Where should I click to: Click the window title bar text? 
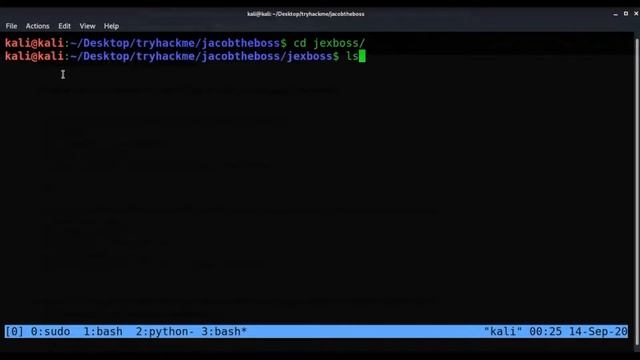tap(306, 14)
